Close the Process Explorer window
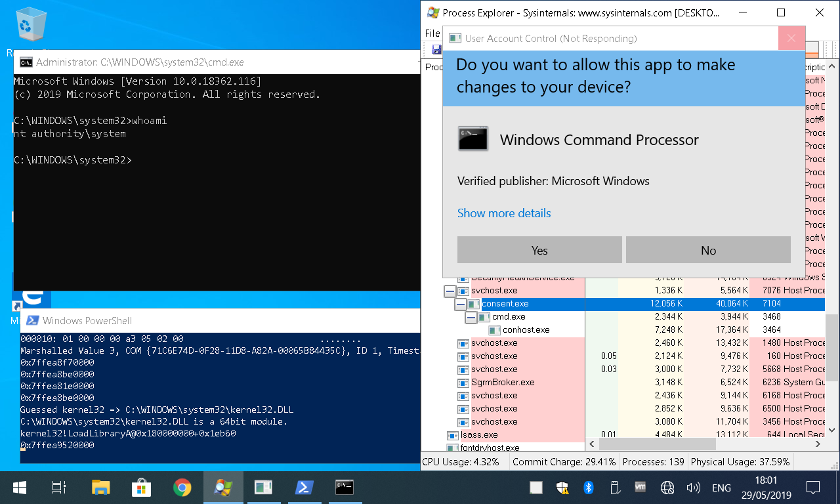Image resolution: width=840 pixels, height=504 pixels. [820, 12]
